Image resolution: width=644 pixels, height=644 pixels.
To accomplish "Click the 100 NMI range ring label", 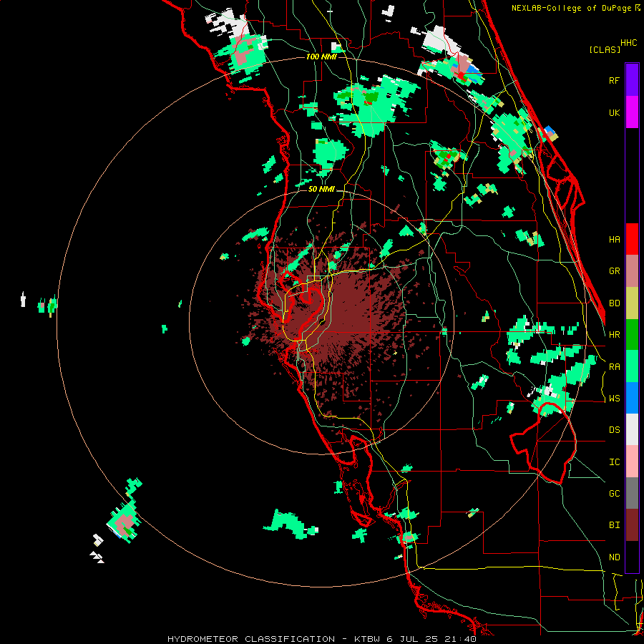I will [x=321, y=57].
